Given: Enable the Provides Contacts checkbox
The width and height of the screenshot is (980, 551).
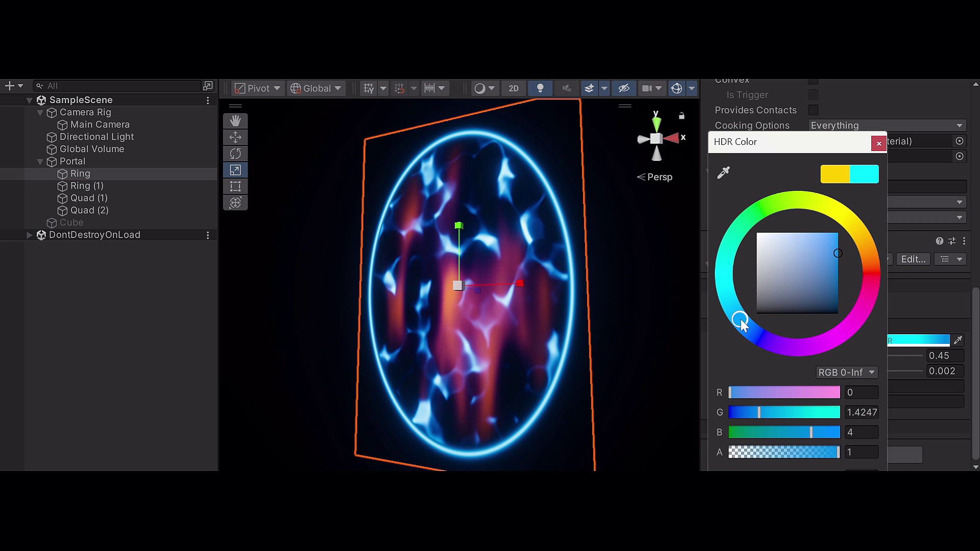Looking at the screenshot, I should pyautogui.click(x=813, y=110).
